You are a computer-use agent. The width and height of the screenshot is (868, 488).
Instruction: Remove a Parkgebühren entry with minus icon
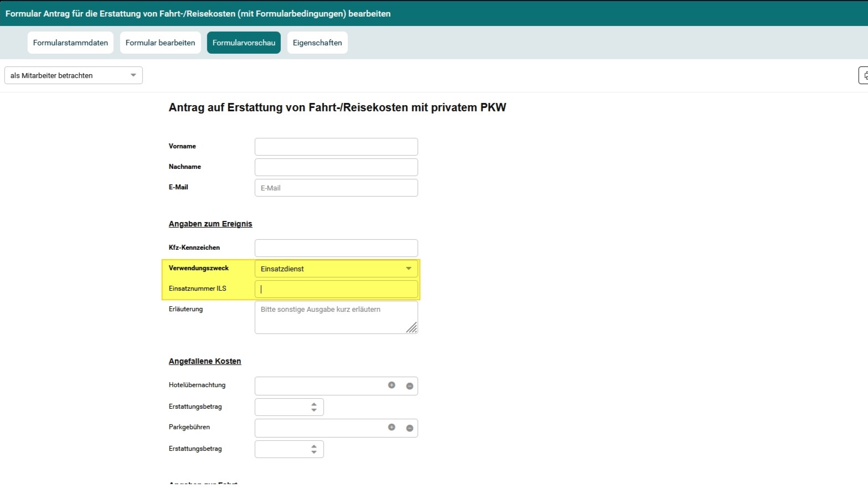point(410,428)
